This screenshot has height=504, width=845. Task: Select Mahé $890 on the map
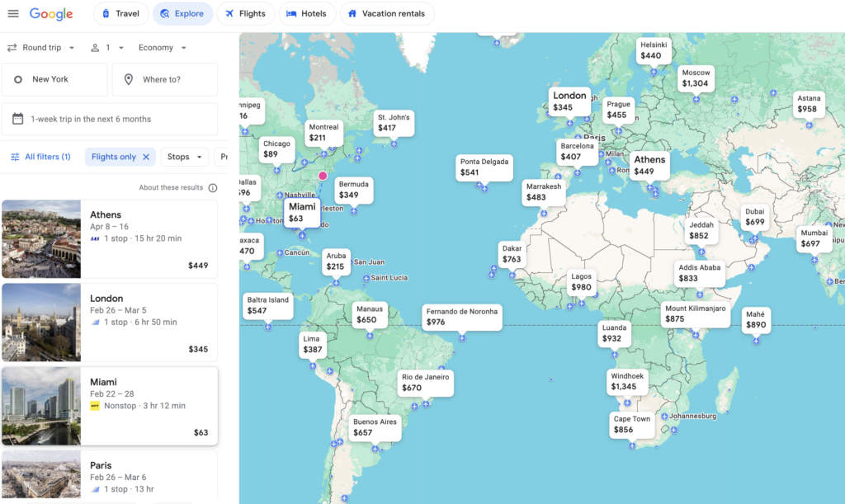coord(756,320)
